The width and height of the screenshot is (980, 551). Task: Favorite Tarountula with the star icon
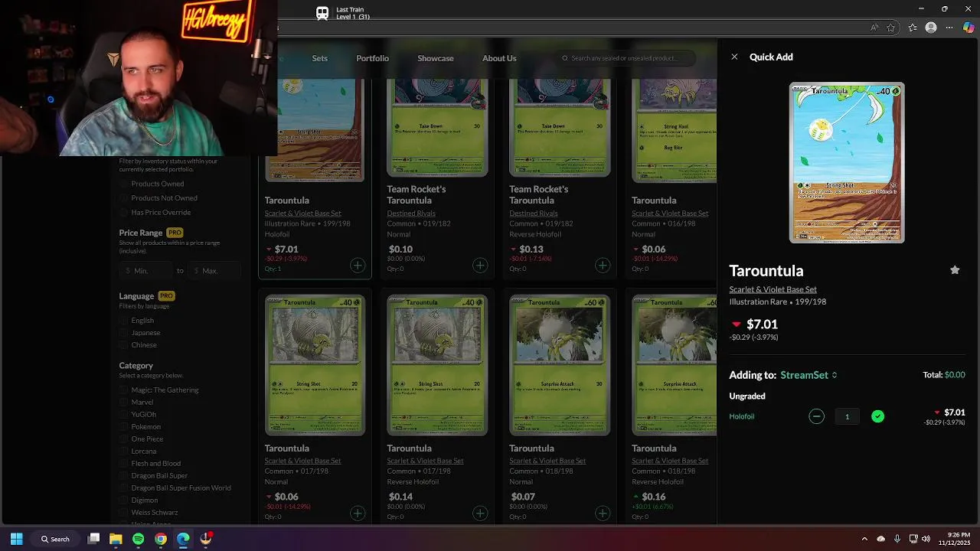pyautogui.click(x=955, y=270)
